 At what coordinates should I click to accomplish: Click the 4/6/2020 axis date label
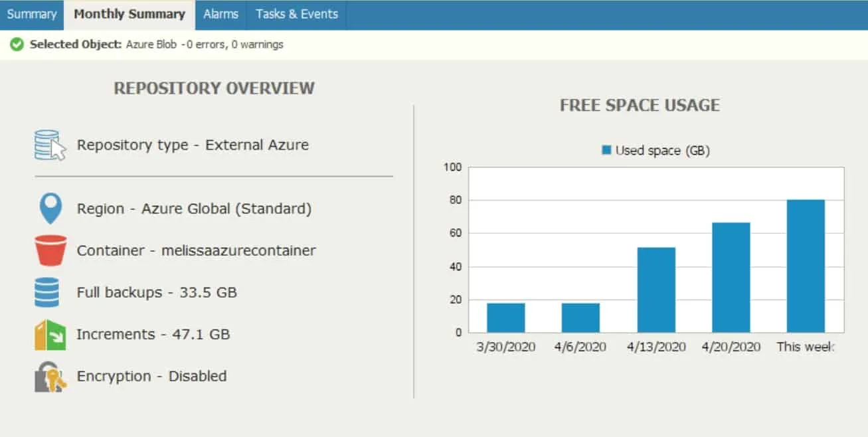(x=580, y=347)
